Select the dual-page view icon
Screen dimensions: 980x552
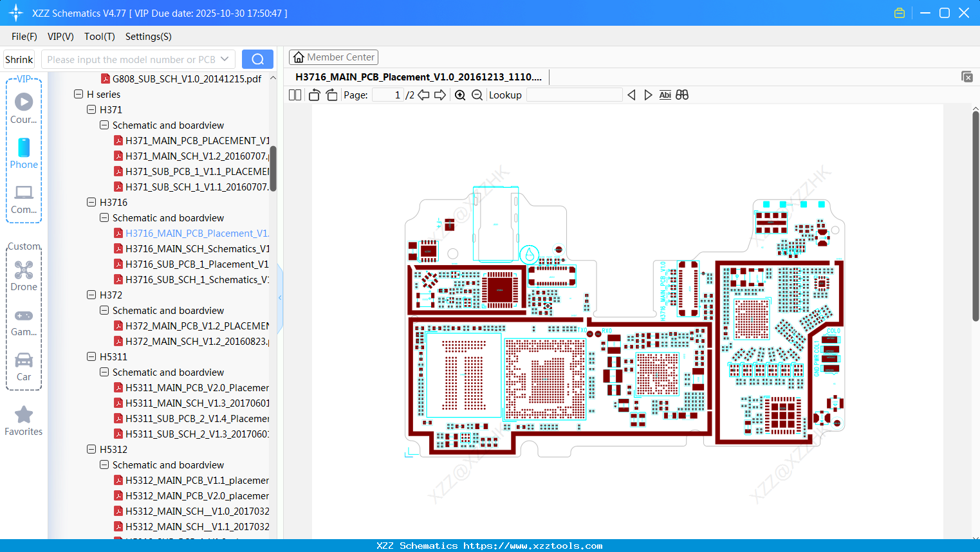tap(294, 95)
